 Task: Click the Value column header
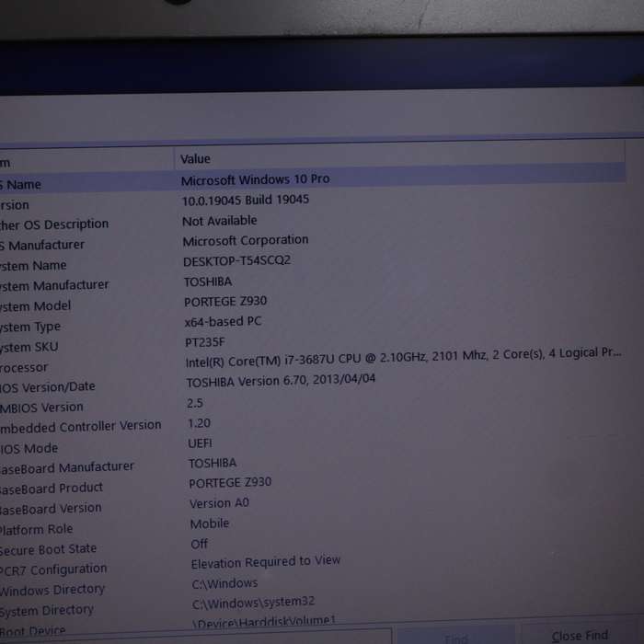(195, 159)
